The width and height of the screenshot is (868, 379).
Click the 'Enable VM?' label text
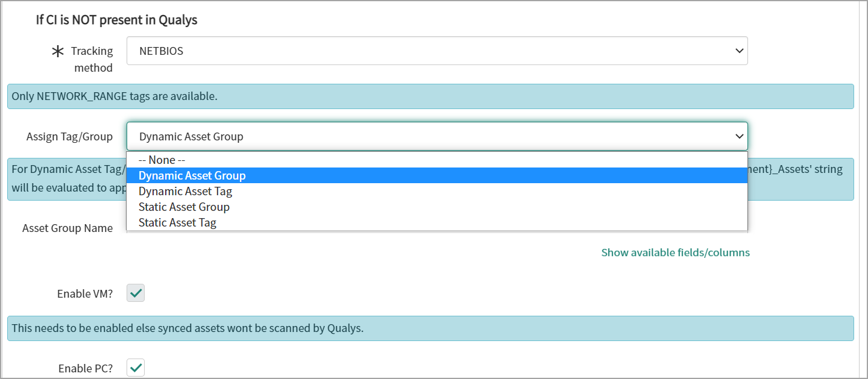pyautogui.click(x=84, y=294)
